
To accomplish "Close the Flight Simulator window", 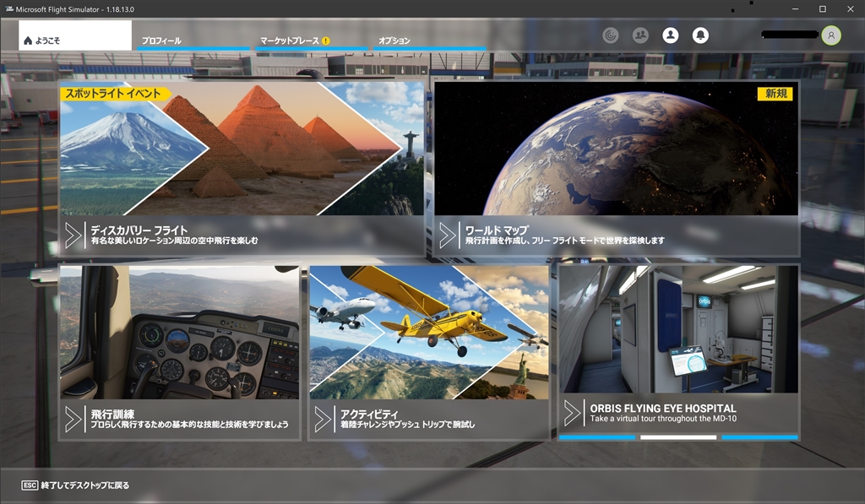I will (x=850, y=9).
